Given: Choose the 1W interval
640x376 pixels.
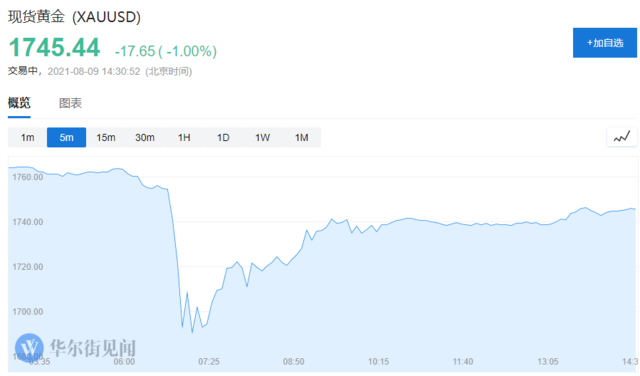Looking at the screenshot, I should 262,138.
